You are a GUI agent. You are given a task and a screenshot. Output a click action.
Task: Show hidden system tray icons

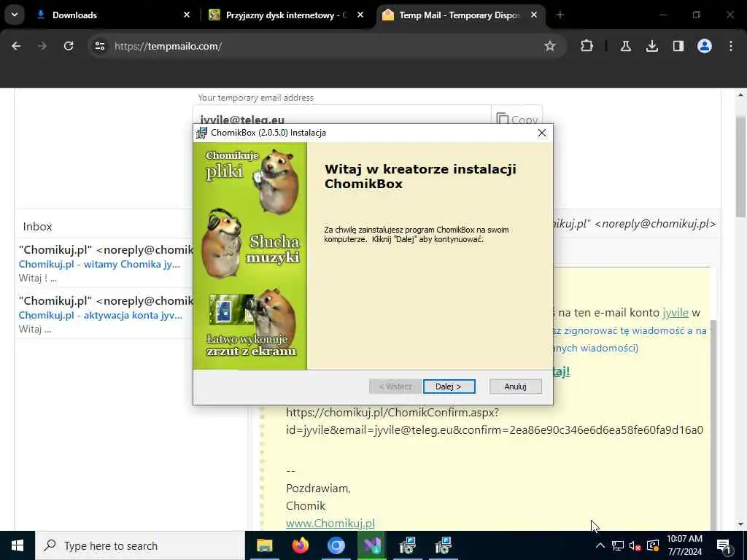[x=600, y=545]
